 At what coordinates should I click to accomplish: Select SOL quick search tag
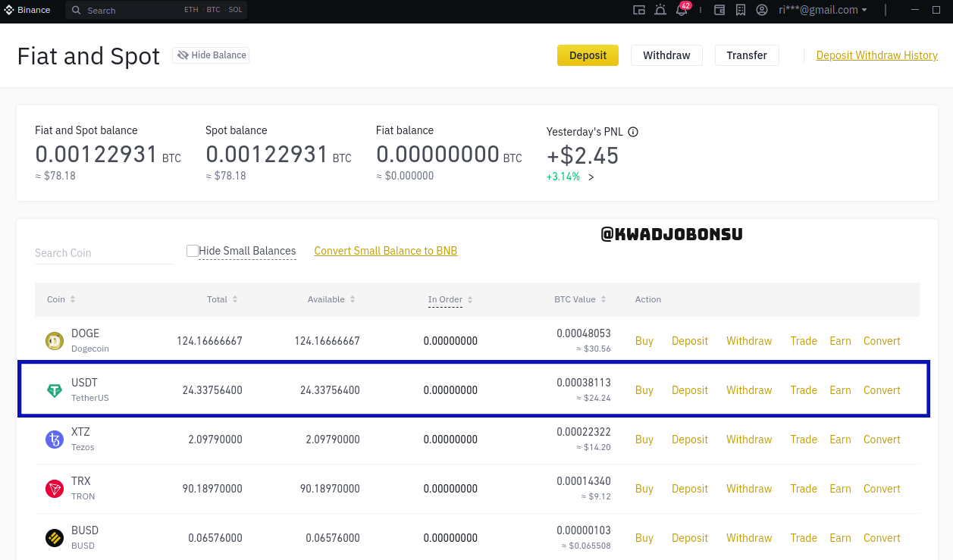[235, 11]
